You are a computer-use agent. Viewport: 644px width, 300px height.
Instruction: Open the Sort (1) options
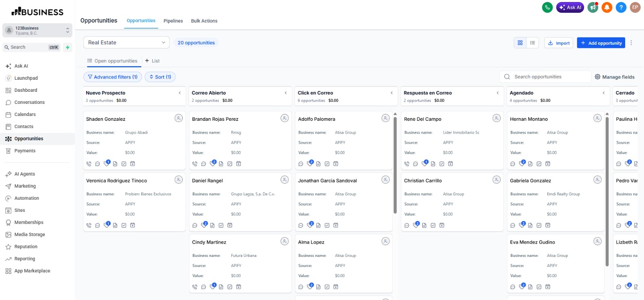(x=160, y=77)
